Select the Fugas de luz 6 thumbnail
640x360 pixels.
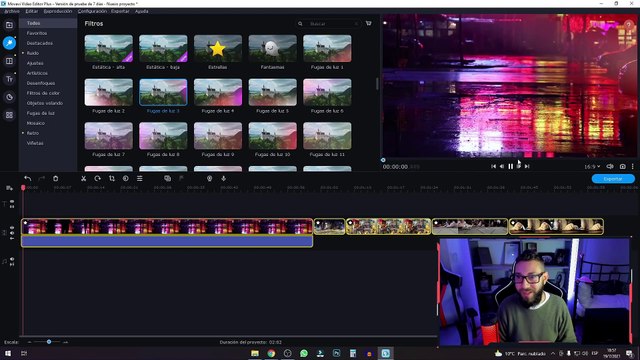tap(327, 92)
